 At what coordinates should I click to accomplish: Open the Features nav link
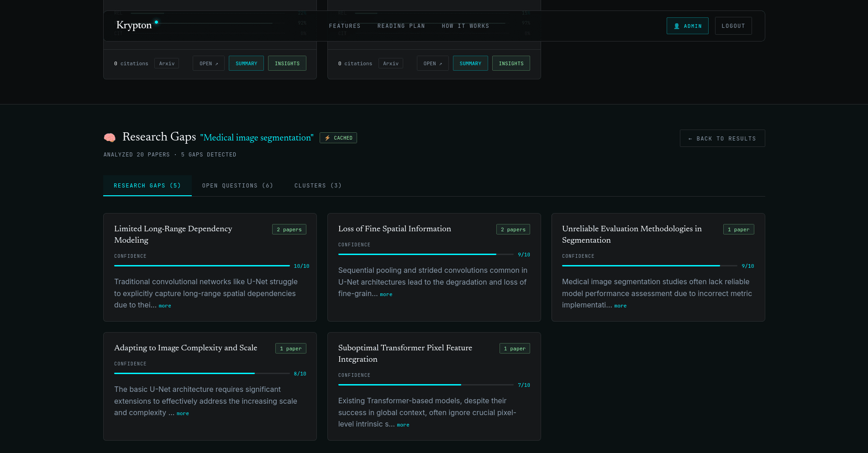345,26
